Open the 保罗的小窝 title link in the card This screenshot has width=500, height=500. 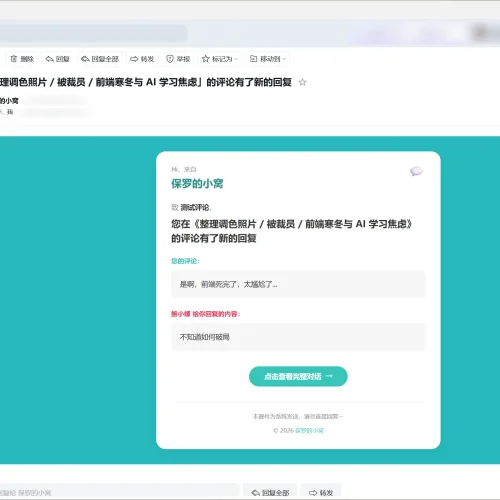[x=197, y=184]
